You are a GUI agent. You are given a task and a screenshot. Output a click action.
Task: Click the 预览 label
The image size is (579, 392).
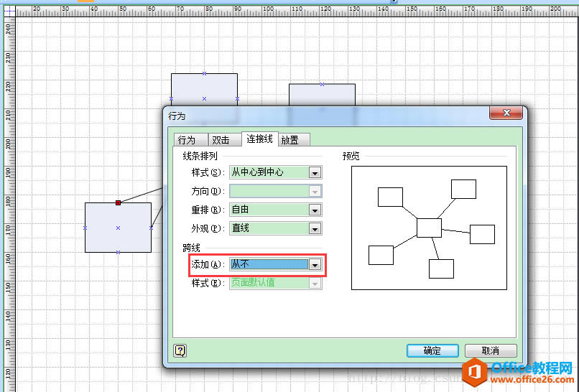click(x=351, y=156)
